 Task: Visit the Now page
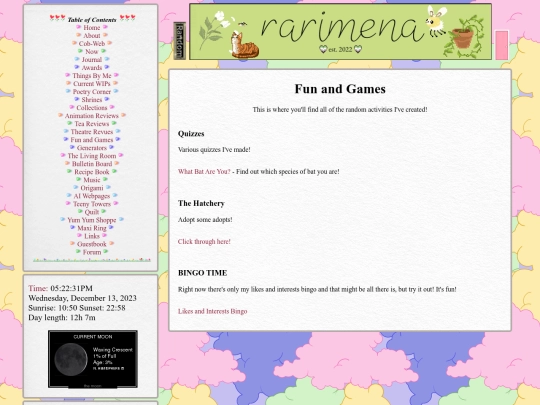click(x=92, y=51)
